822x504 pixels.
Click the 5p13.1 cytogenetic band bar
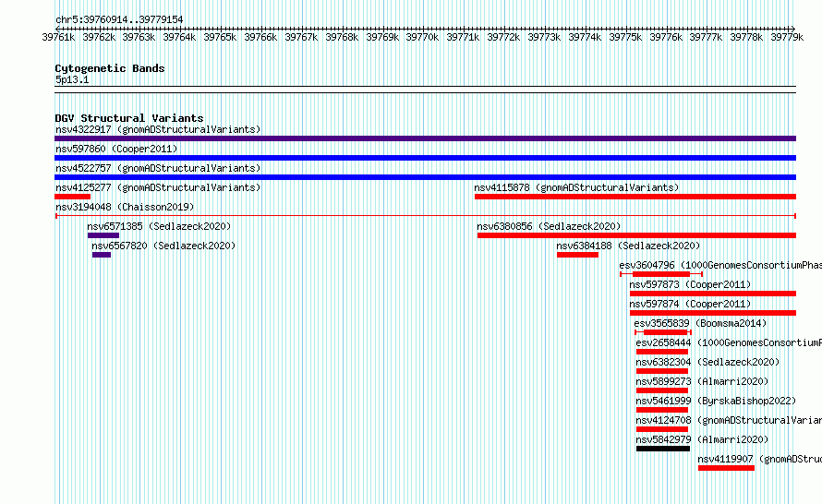(x=425, y=90)
